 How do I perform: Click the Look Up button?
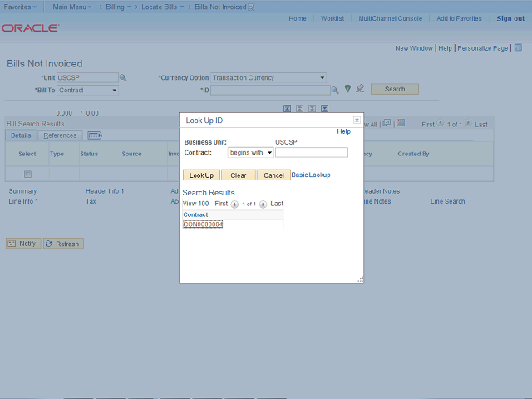click(201, 175)
